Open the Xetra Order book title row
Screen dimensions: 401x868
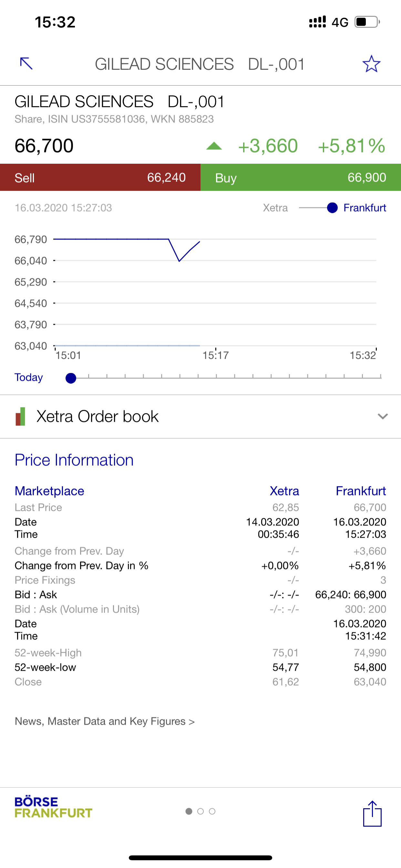pos(200,417)
